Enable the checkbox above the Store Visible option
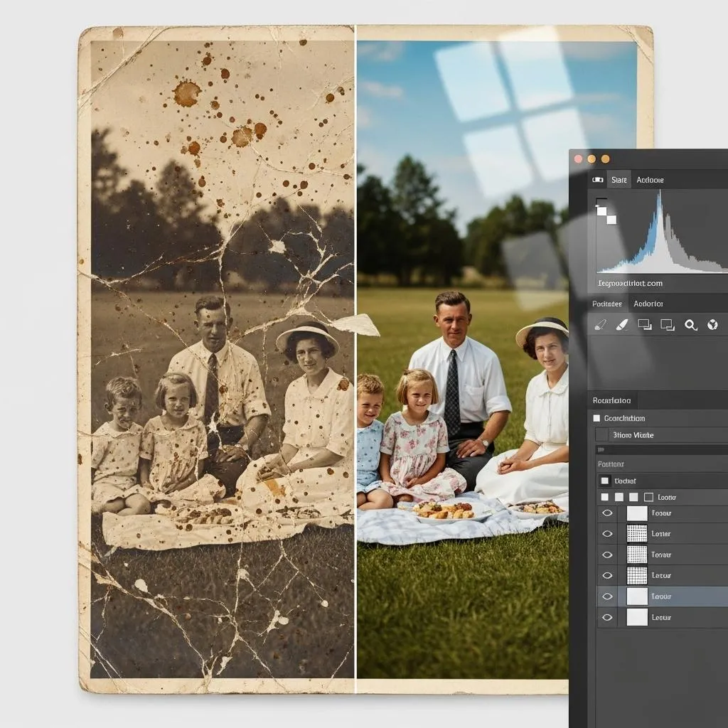This screenshot has height=728, width=728. 596,418
